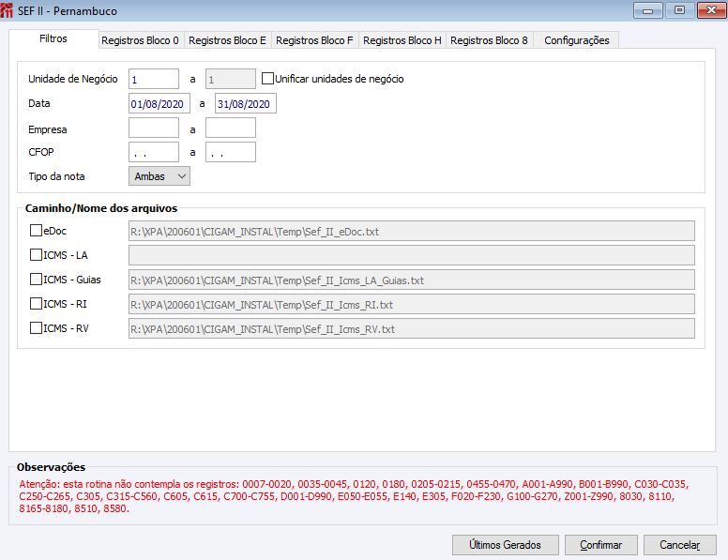This screenshot has width=728, height=560.
Task: Click the Confirmar button
Action: pos(600,545)
